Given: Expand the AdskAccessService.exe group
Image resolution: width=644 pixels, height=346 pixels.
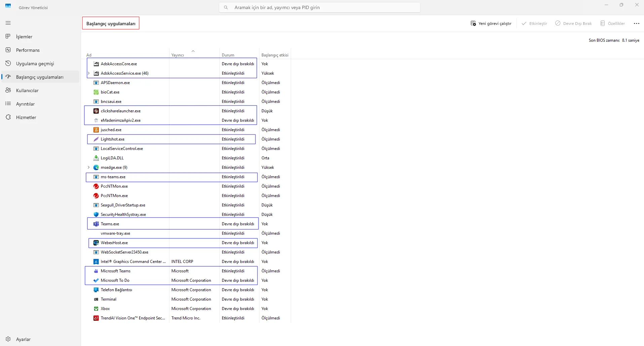Looking at the screenshot, I should 89,73.
